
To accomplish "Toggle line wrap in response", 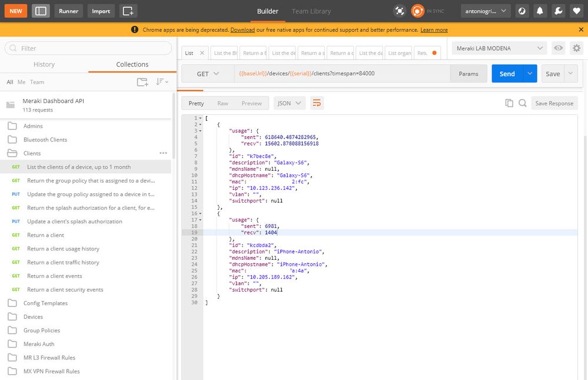I will point(317,103).
